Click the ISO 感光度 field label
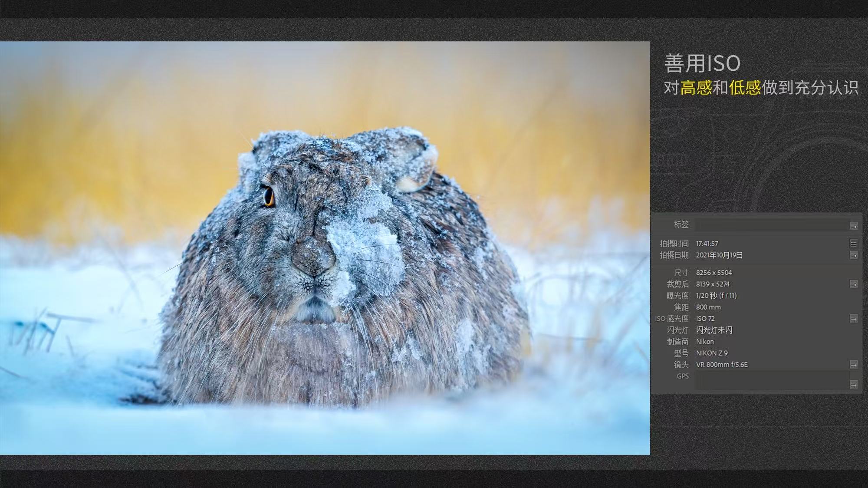The height and width of the screenshot is (488, 868). [672, 319]
